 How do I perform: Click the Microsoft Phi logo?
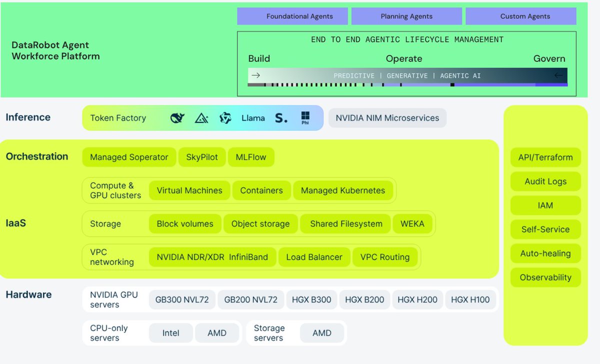tap(305, 118)
